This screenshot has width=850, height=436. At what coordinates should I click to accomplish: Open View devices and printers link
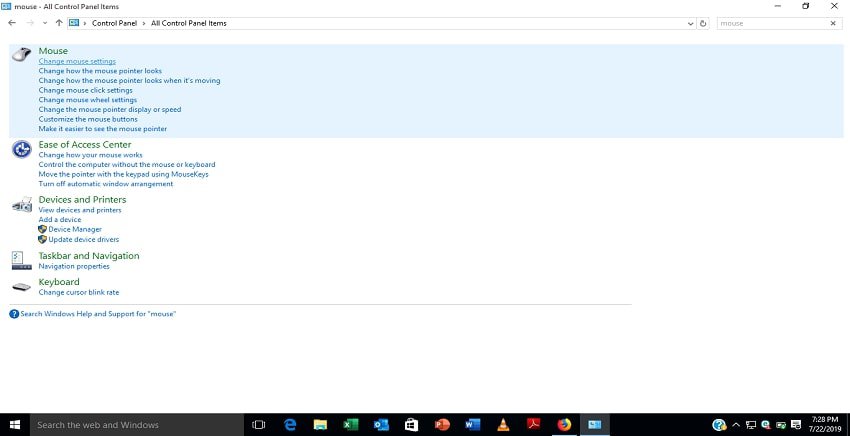tap(80, 210)
